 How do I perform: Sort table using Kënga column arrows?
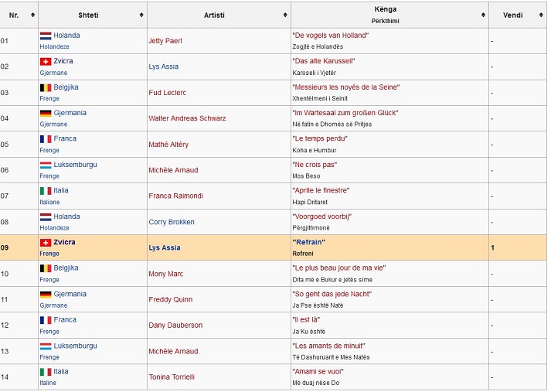(x=484, y=15)
